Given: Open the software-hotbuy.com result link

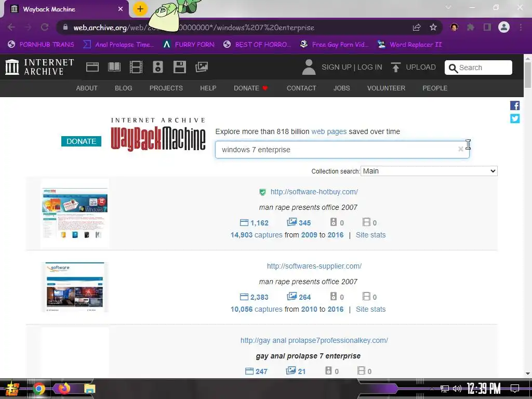Looking at the screenshot, I should pos(314,192).
